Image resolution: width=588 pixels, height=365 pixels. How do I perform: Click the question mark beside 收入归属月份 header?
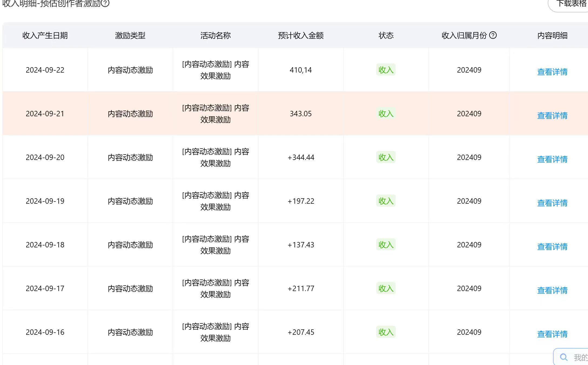click(x=493, y=35)
